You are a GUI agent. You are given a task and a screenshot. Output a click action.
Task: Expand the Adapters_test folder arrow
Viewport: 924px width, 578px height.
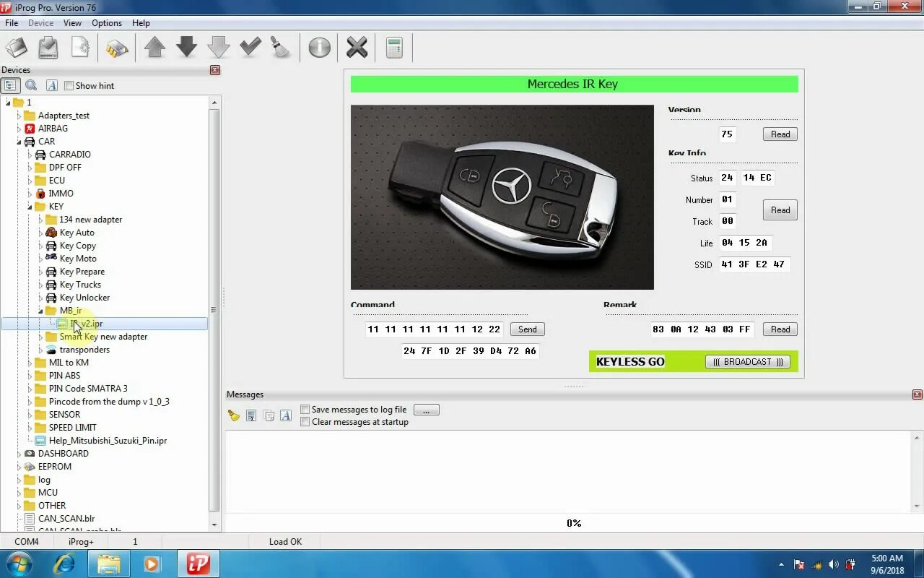(19, 116)
